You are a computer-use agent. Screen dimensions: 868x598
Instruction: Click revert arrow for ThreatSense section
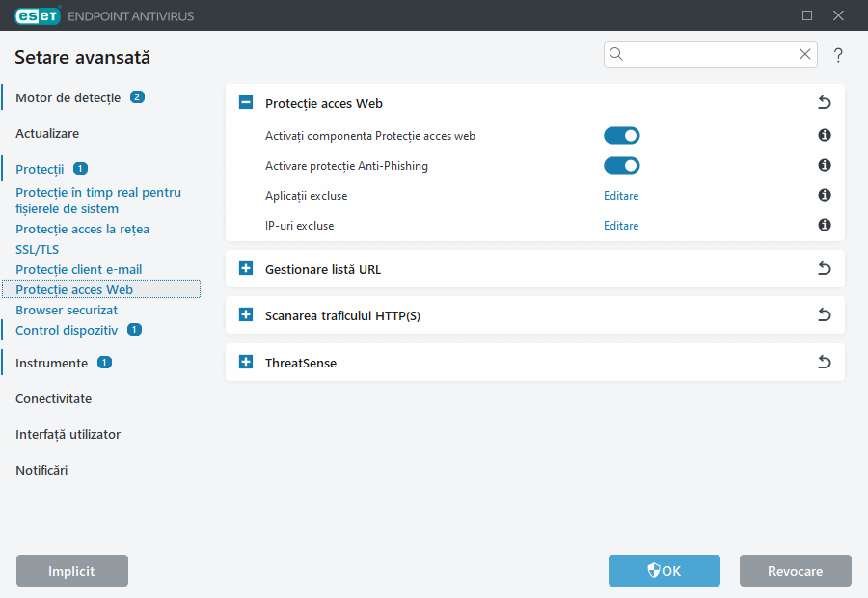tap(824, 363)
